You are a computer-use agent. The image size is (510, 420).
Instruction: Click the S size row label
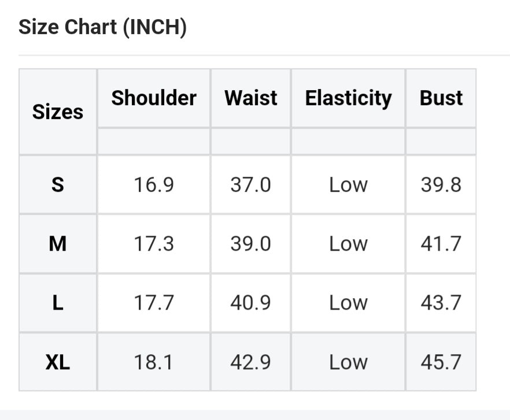tap(58, 185)
